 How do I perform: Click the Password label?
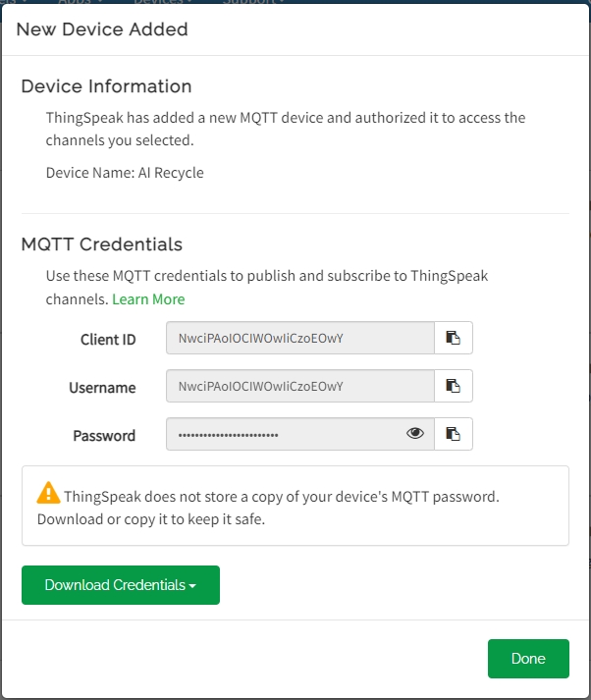pos(104,436)
